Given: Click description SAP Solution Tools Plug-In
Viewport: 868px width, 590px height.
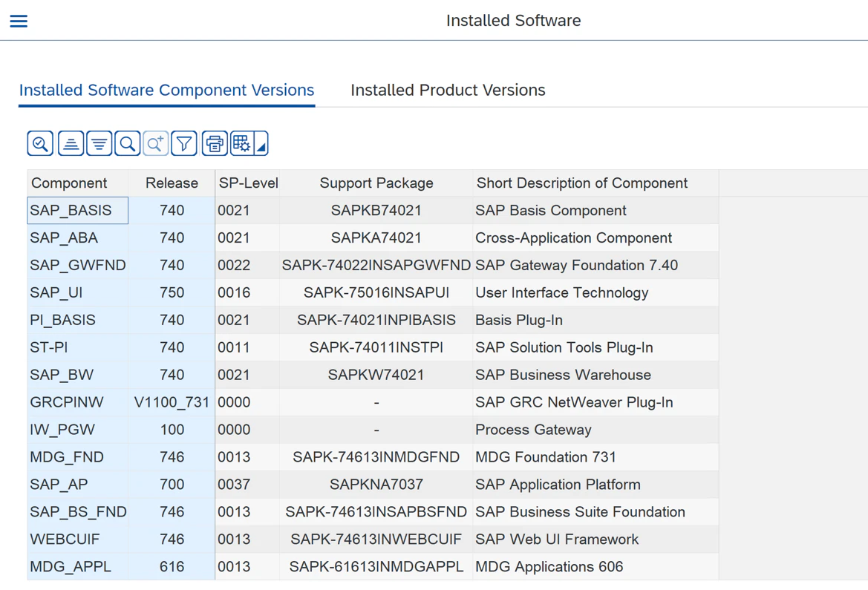Looking at the screenshot, I should 595,347.
